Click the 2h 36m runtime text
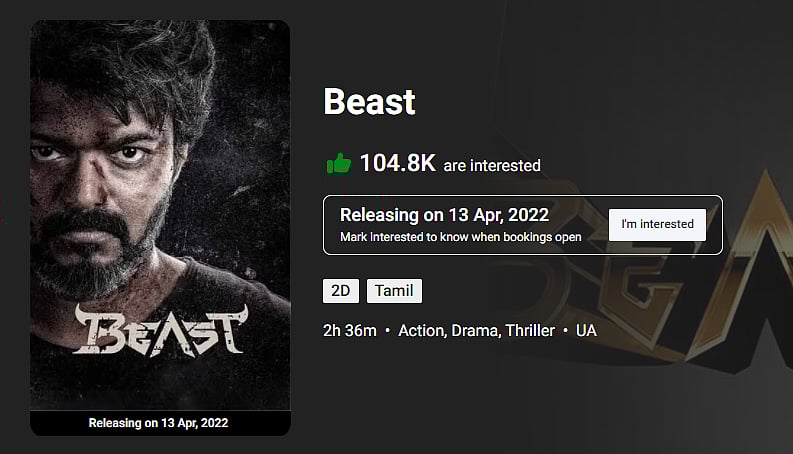793x454 pixels. (x=350, y=330)
